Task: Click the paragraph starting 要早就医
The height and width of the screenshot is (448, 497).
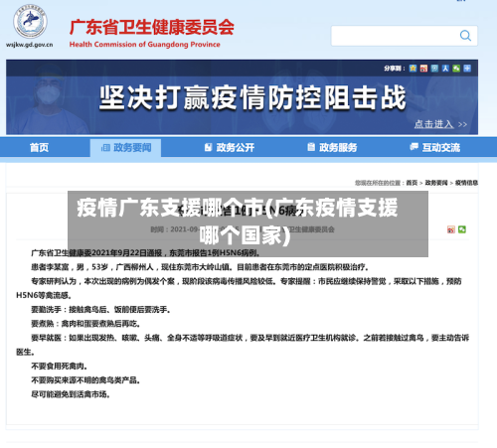Action: pos(243,345)
